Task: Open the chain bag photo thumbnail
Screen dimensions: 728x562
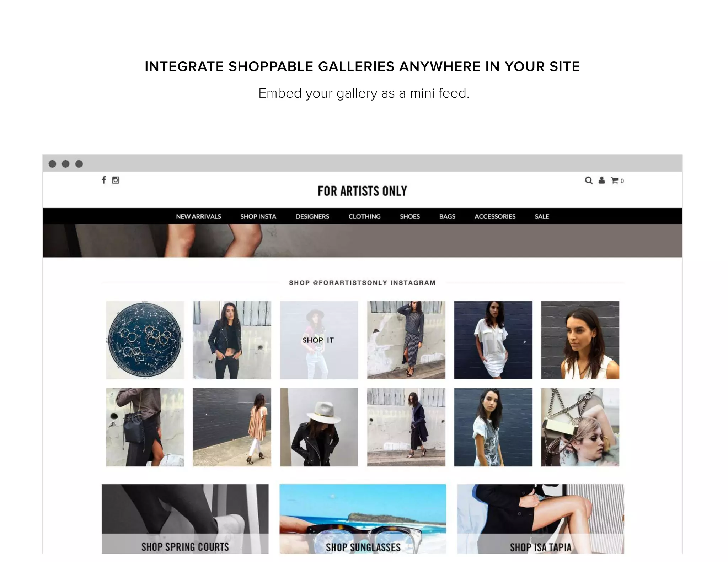Action: click(x=580, y=427)
